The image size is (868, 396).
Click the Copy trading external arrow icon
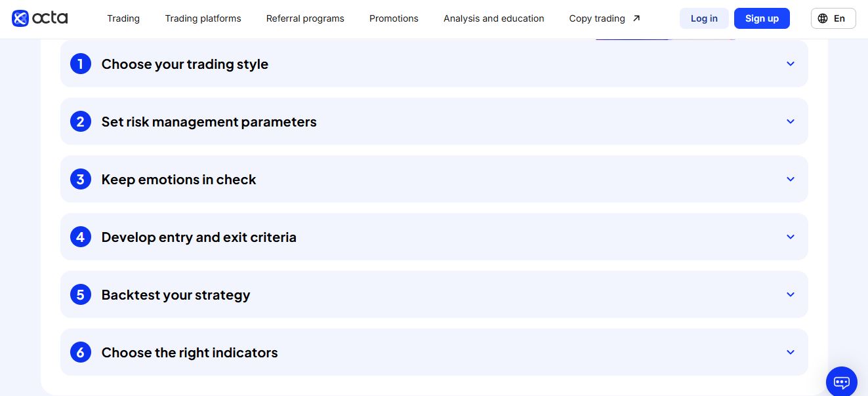coord(636,18)
